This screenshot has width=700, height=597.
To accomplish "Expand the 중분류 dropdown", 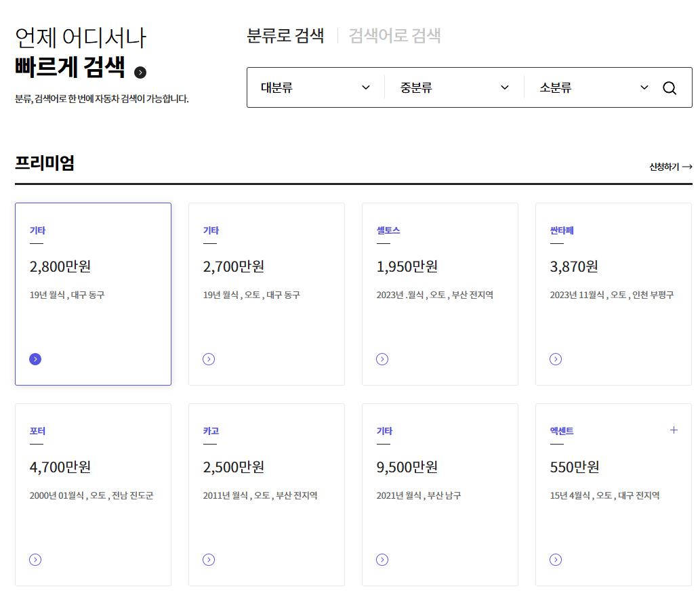I will tap(455, 87).
